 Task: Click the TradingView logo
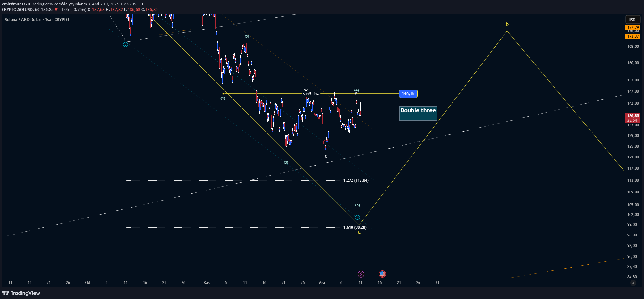coord(21,293)
